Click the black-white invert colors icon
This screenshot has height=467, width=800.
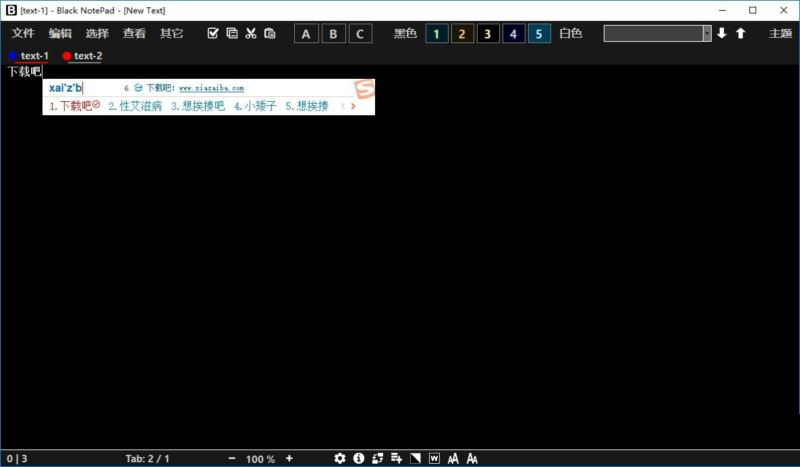click(x=415, y=458)
